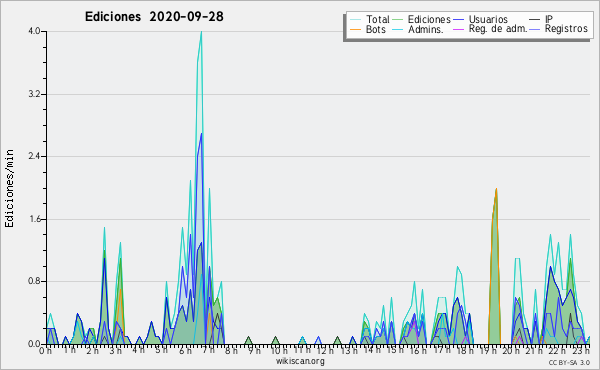Click the '3 h' x-axis label
Viewport: 600px width, 370px height.
pyautogui.click(x=115, y=351)
